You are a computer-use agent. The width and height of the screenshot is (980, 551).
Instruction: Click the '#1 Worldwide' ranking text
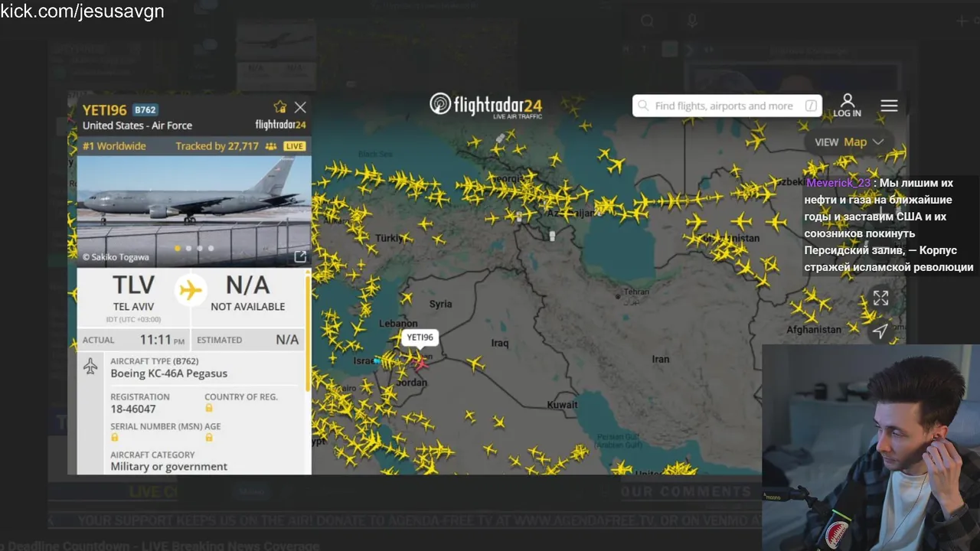click(114, 146)
